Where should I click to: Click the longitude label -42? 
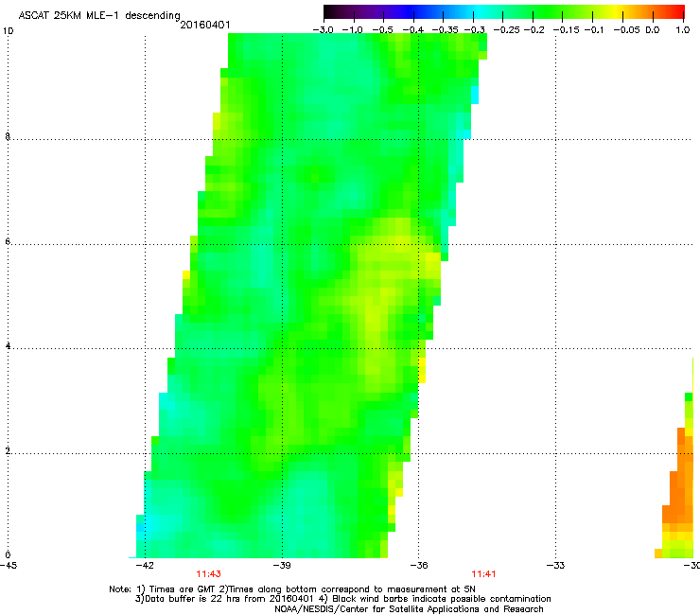145,566
